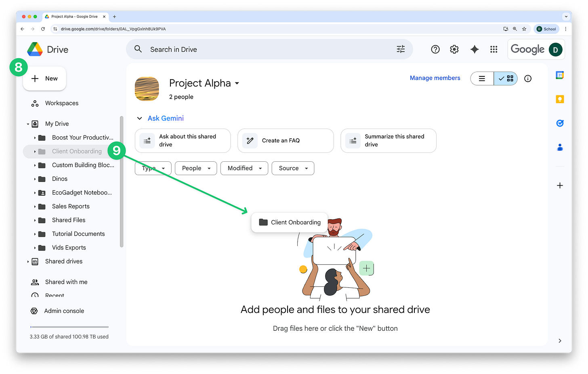The image size is (588, 374).
Task: Click 3.33 GB storage used text
Action: coord(69,337)
